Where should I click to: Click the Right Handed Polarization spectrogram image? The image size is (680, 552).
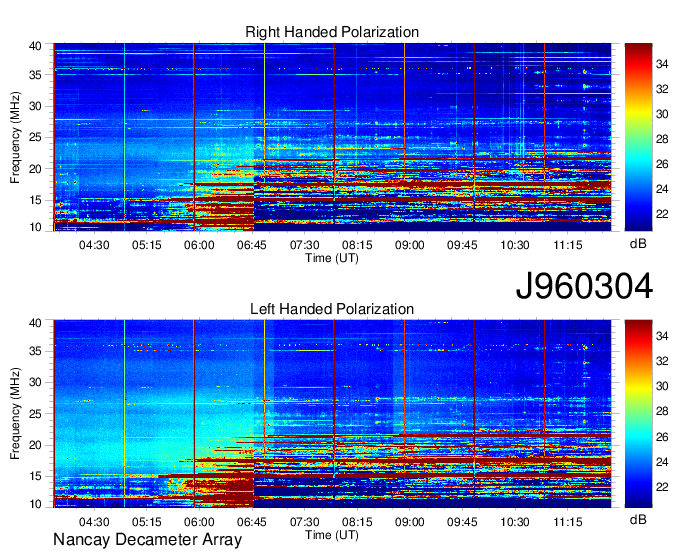coord(332,137)
